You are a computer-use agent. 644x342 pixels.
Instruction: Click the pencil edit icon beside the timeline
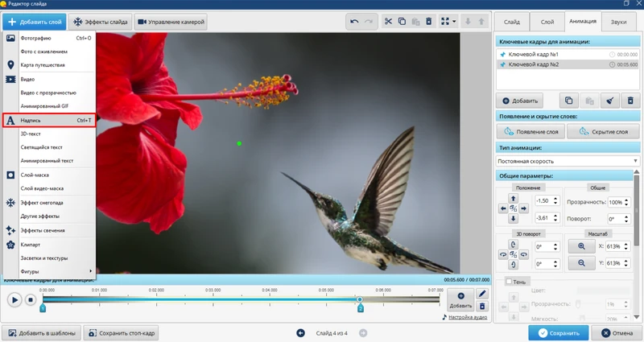(x=482, y=294)
